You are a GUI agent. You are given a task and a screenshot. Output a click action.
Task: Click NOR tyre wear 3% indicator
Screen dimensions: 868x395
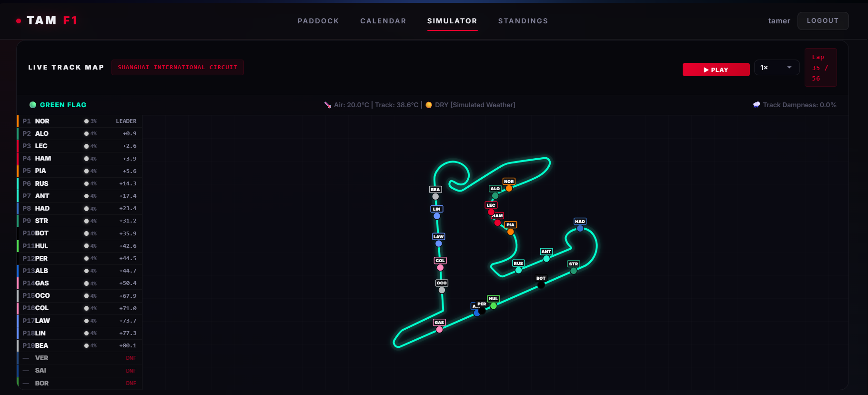pyautogui.click(x=91, y=121)
